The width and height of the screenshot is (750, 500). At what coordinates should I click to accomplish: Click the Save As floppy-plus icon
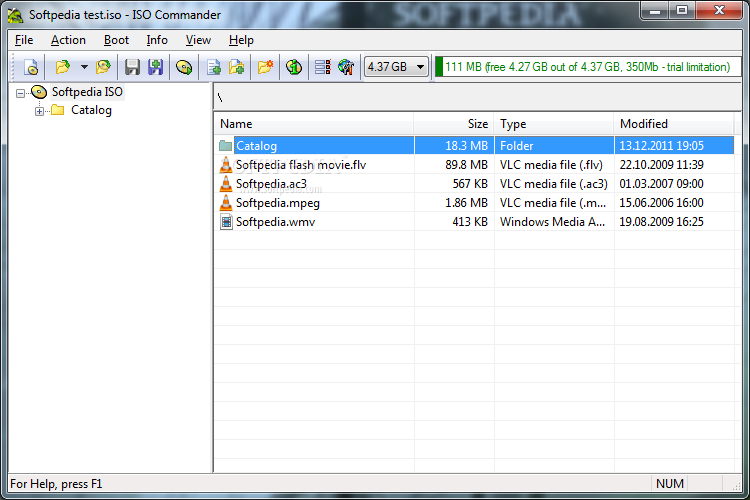pyautogui.click(x=155, y=67)
